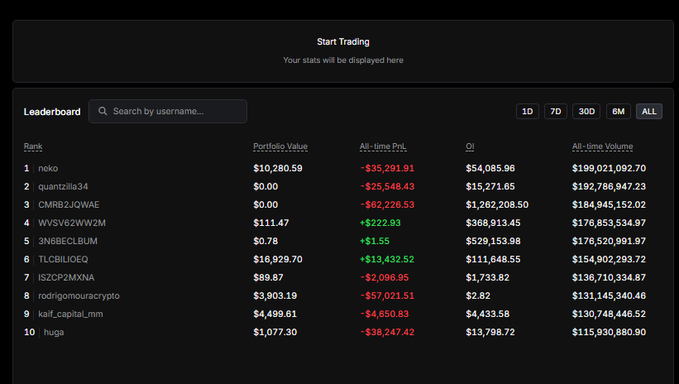This screenshot has height=384, width=679.
Task: Select user ISZCP2MXNA
Action: (x=66, y=278)
